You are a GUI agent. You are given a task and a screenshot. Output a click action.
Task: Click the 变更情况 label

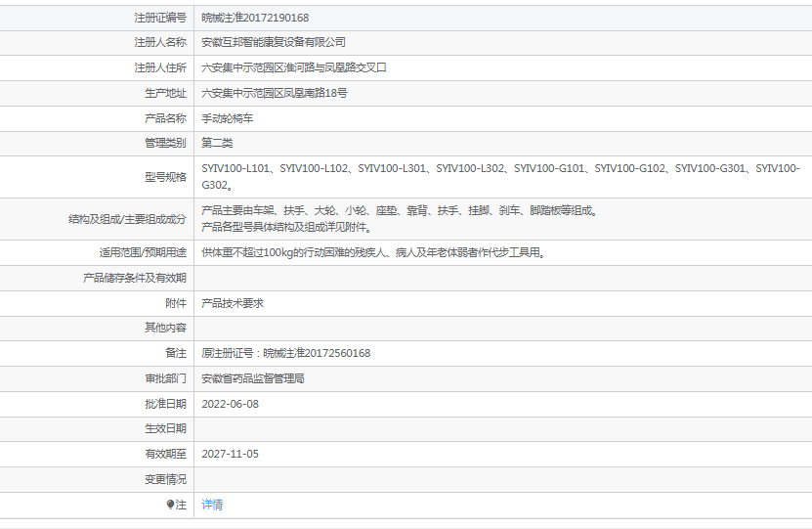[x=166, y=480]
